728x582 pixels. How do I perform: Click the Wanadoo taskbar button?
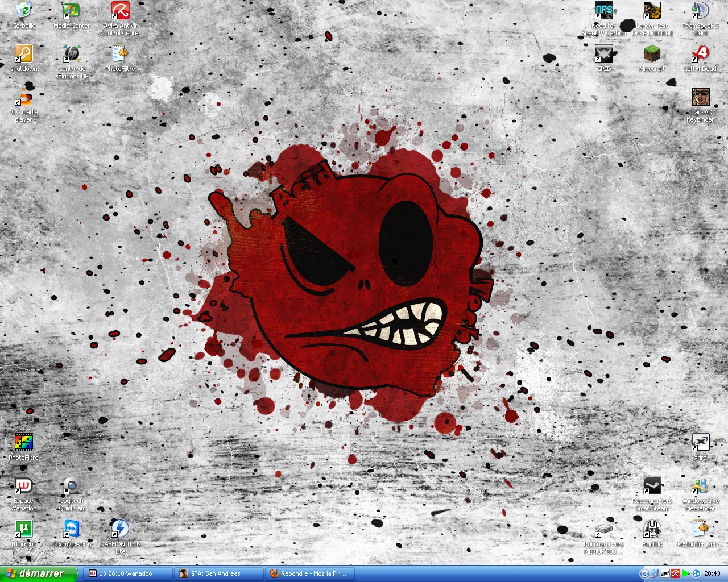pos(128,573)
